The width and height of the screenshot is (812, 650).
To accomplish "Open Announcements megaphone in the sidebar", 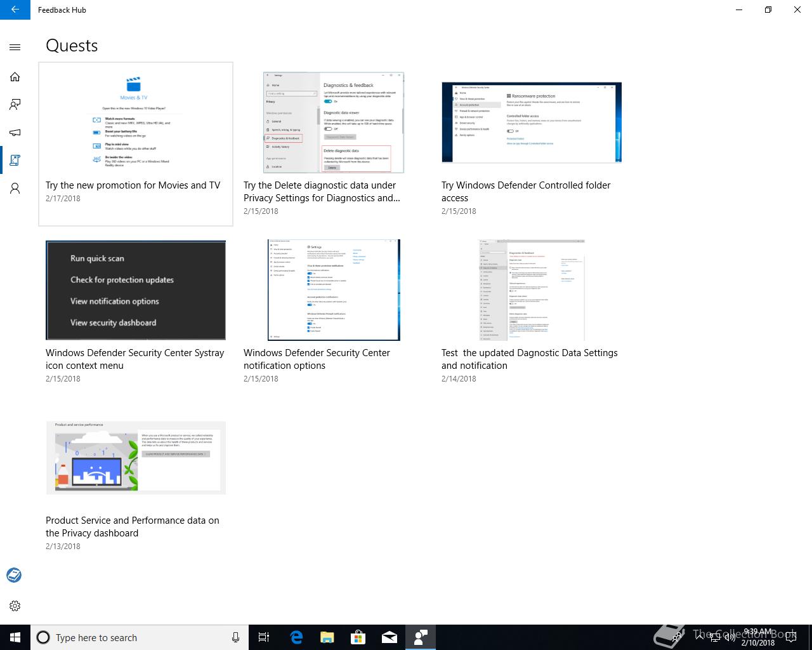I will pyautogui.click(x=15, y=133).
